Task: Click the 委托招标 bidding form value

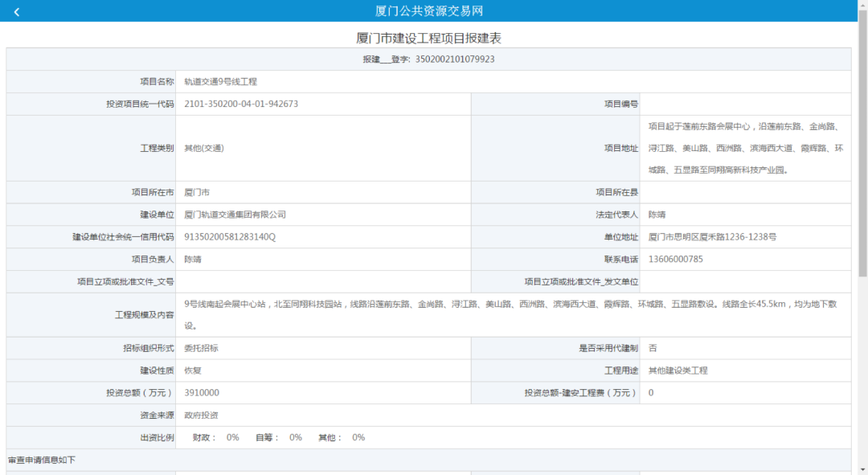Action: [201, 348]
